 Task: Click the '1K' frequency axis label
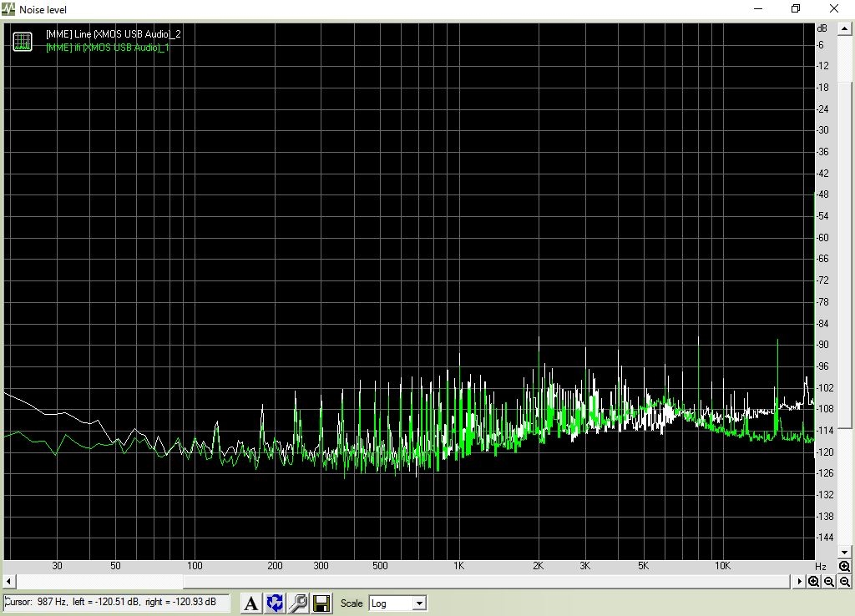459,567
